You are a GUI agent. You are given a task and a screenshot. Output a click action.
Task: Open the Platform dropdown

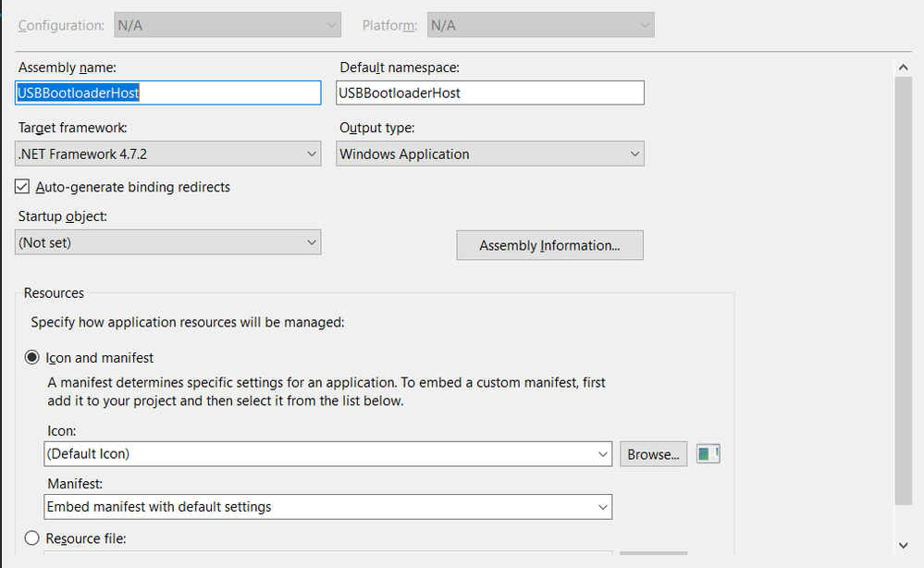646,24
